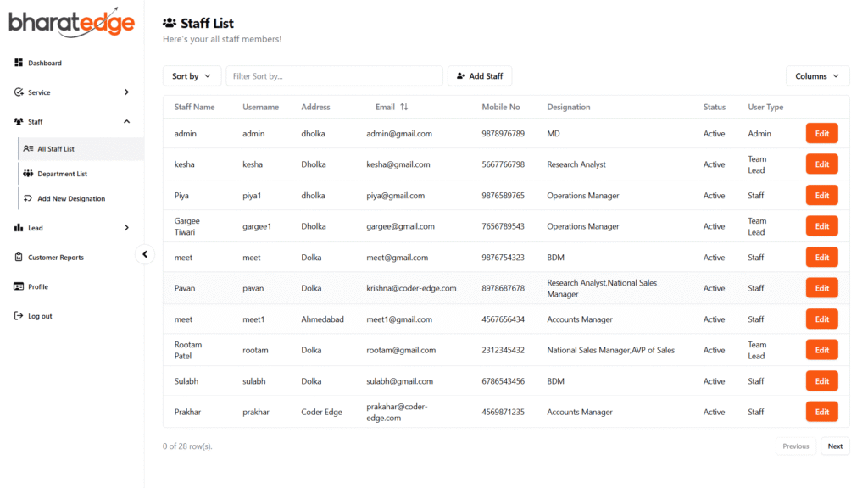Viewport: 868px width, 488px height.
Task: Click the Filter Sort by input field
Action: pyautogui.click(x=334, y=76)
